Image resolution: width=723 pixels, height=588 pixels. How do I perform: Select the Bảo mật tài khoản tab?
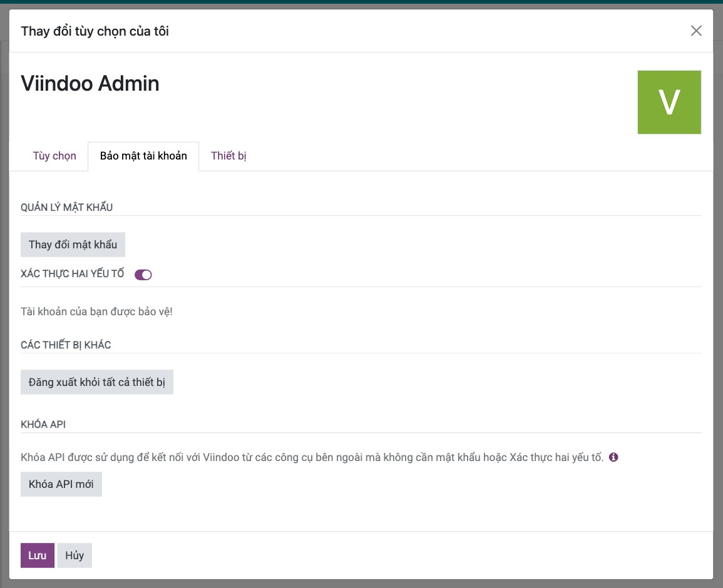click(x=143, y=156)
